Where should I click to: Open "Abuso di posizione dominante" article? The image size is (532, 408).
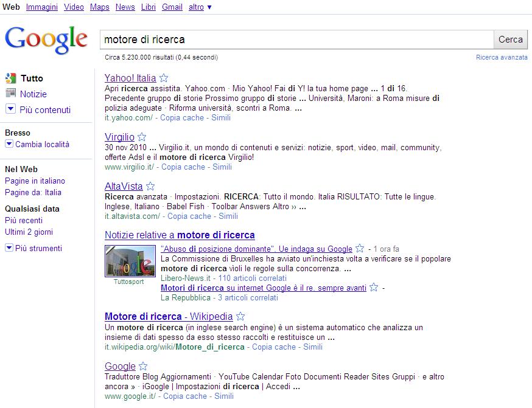pos(256,249)
